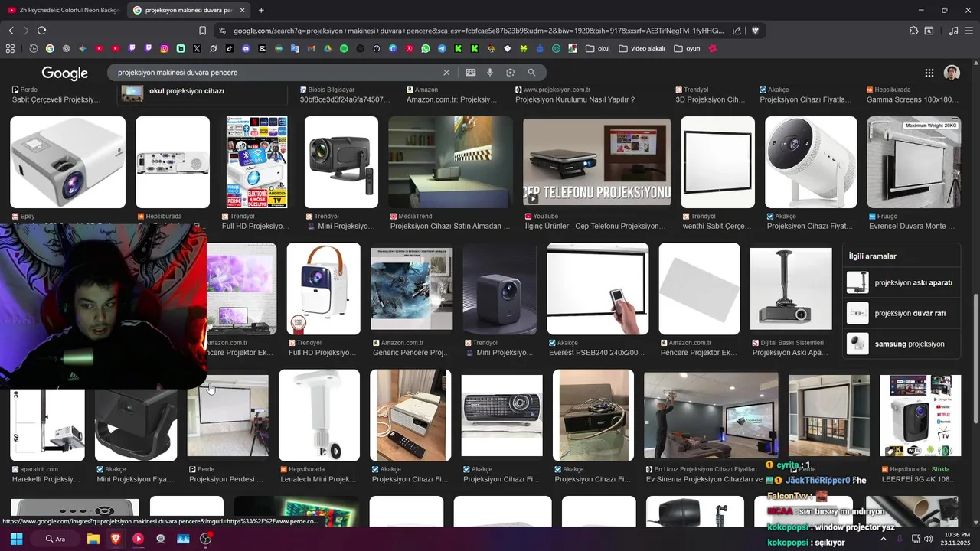Image resolution: width=980 pixels, height=551 pixels.
Task: Open the Epey white projector image
Action: 67,162
